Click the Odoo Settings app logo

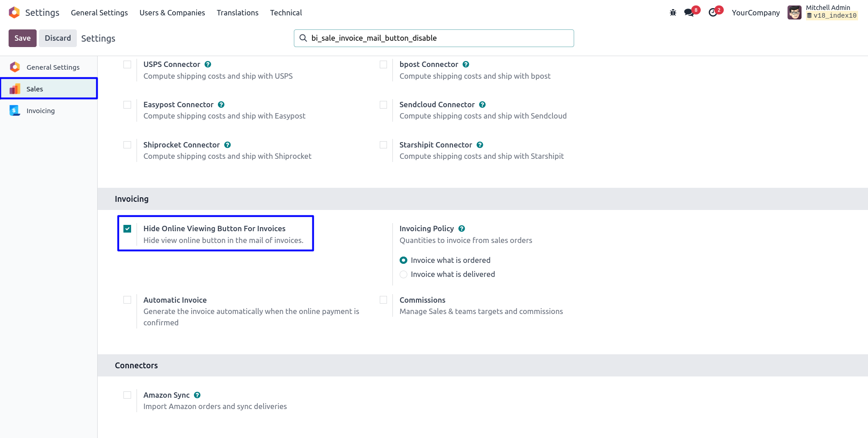pyautogui.click(x=14, y=13)
